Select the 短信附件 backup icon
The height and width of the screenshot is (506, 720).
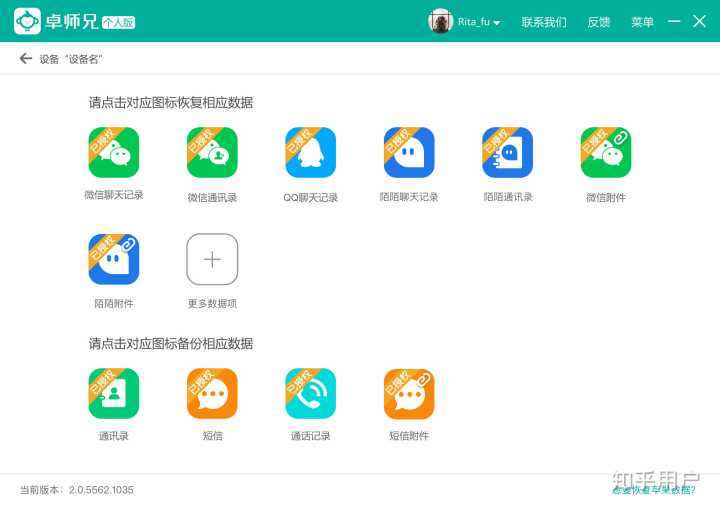[x=409, y=394]
